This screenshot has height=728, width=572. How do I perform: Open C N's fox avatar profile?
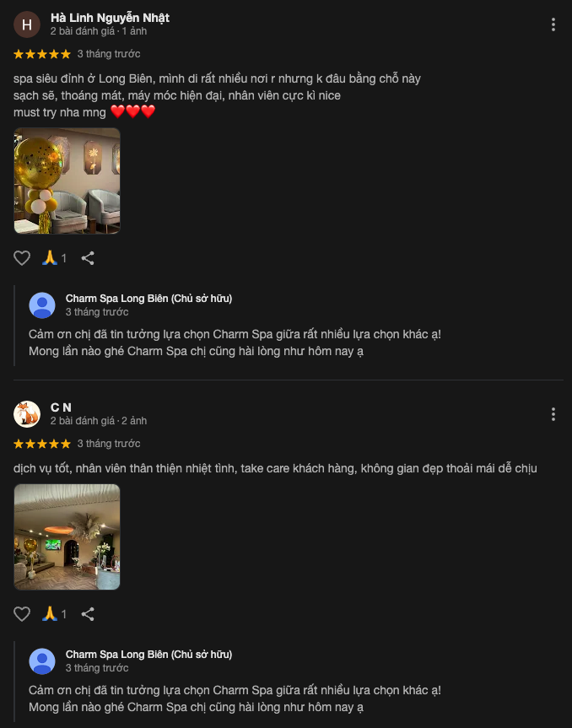coord(27,414)
